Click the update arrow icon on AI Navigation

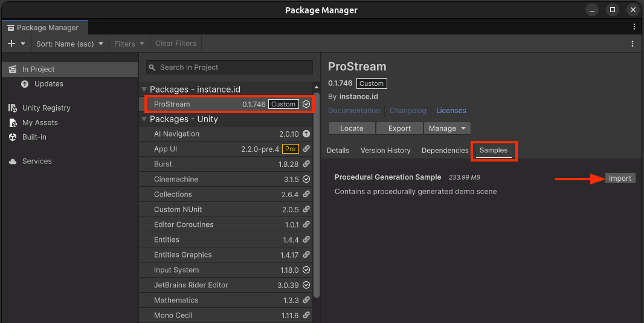tap(306, 134)
